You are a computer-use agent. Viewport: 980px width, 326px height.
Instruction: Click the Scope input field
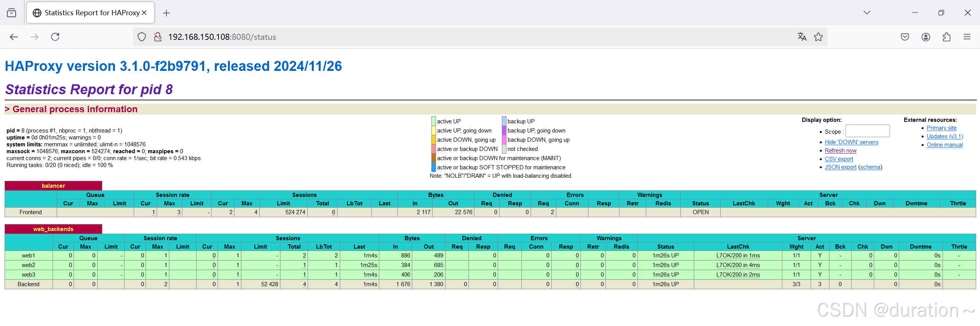[x=867, y=131]
